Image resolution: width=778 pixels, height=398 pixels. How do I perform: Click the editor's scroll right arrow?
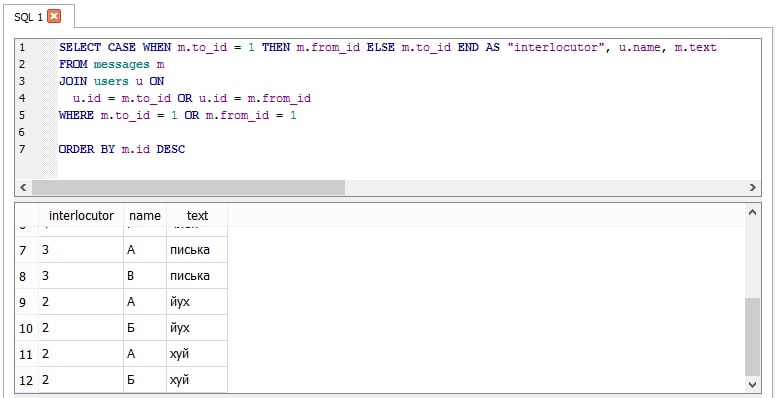pos(752,188)
